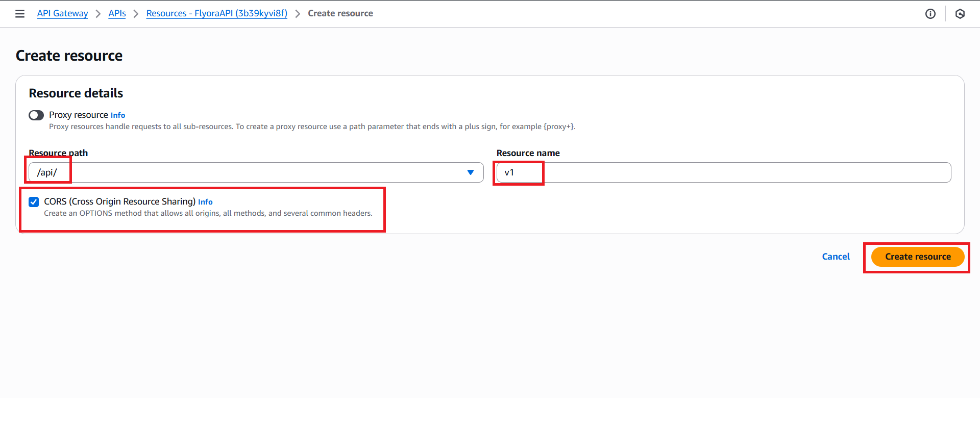Viewport: 980px width, 431px height.
Task: Click the Proxy resource label text
Action: (x=78, y=115)
